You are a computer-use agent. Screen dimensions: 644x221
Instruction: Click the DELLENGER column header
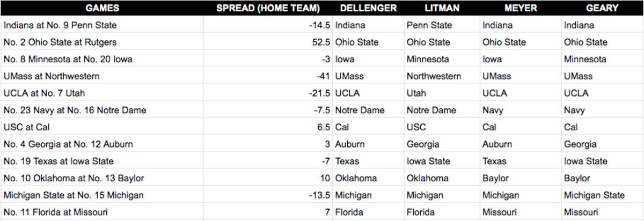(x=368, y=8)
